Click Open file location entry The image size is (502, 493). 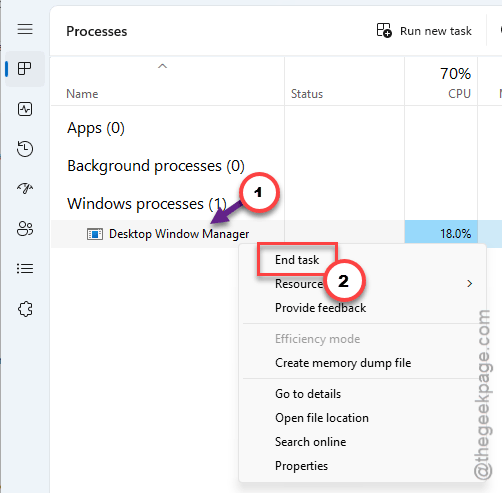322,418
